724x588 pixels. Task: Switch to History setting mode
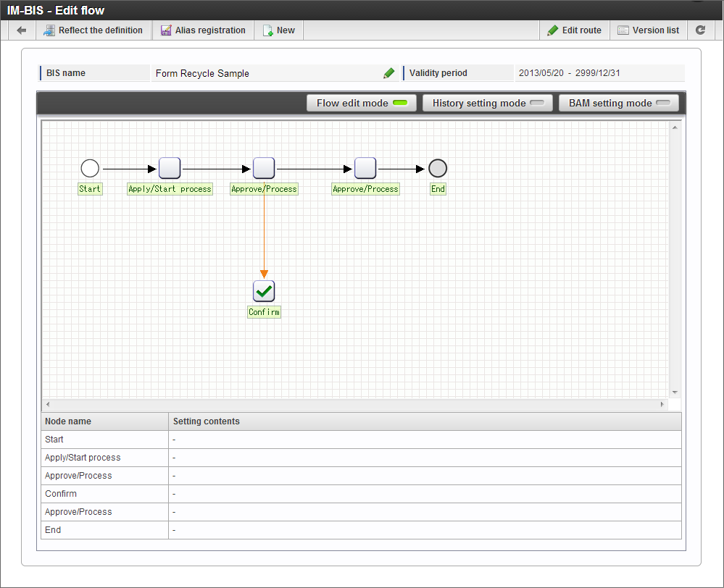point(488,103)
